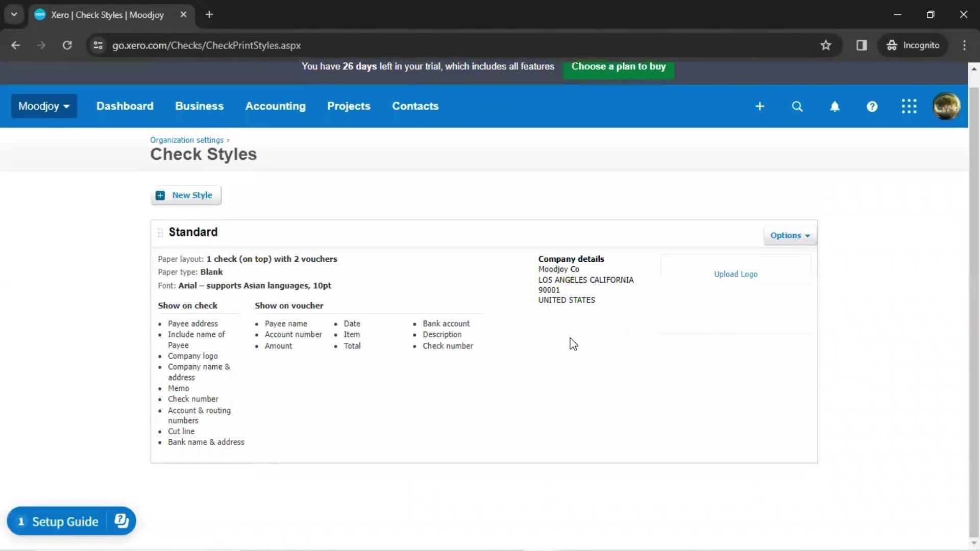980x551 pixels.
Task: Click 'LOS ANGELES CALIFORNIA' address line
Action: 586,280
